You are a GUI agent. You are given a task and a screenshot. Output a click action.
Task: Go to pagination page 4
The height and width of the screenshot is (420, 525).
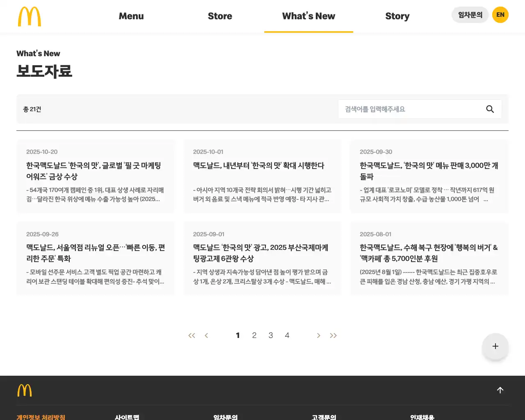[x=287, y=336]
